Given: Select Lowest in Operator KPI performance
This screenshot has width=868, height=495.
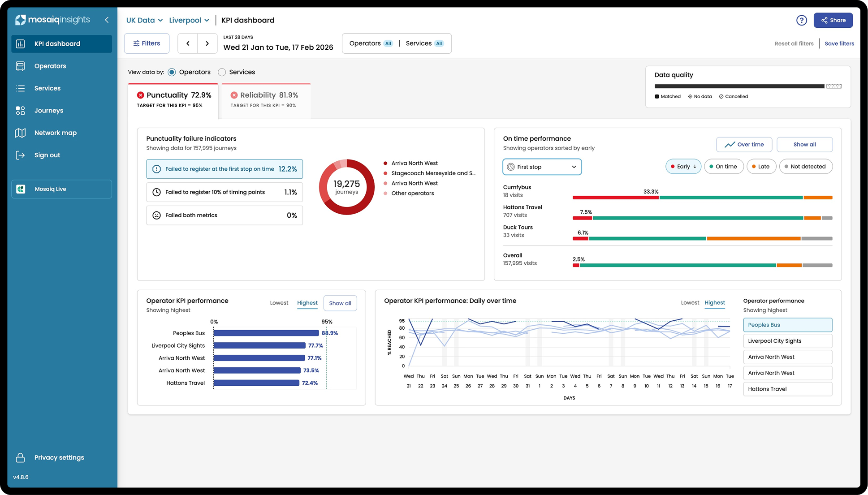Looking at the screenshot, I should 279,303.
